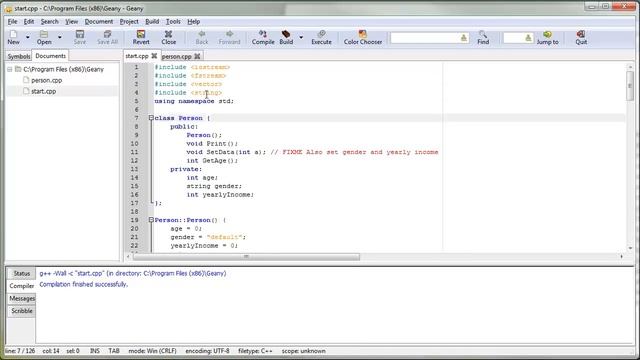Click the Open file toolbar icon

(x=44, y=37)
